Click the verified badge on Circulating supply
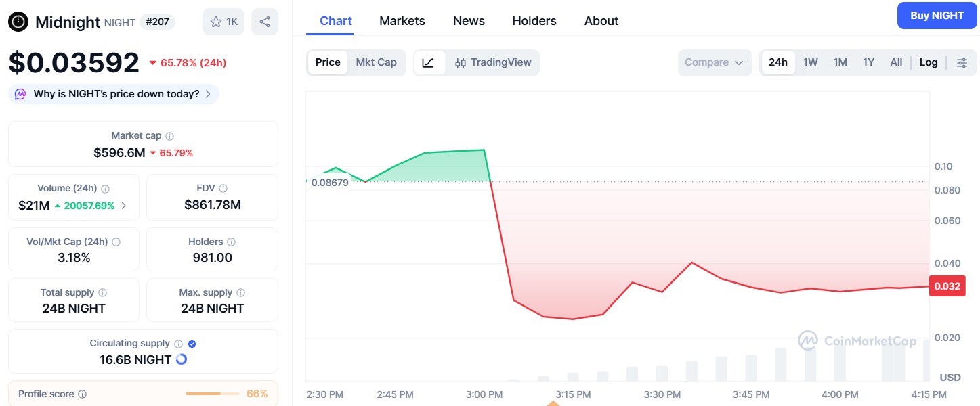This screenshot has width=980, height=406. click(x=190, y=343)
